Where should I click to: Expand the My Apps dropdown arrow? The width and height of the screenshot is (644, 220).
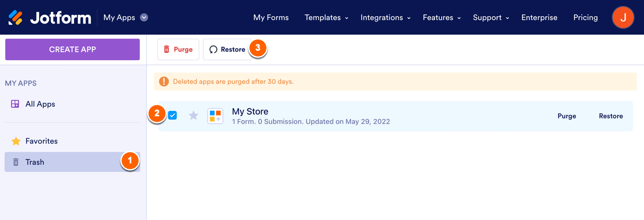coord(144,18)
